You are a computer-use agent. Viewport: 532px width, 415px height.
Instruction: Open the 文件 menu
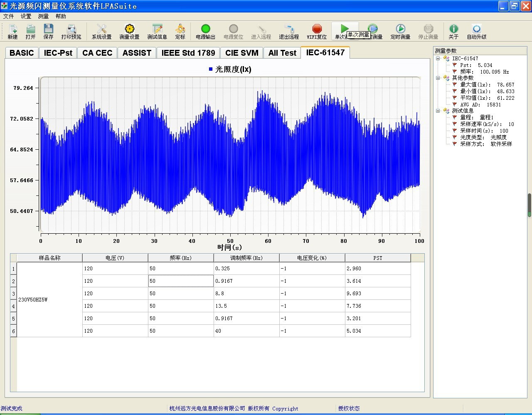[8, 16]
